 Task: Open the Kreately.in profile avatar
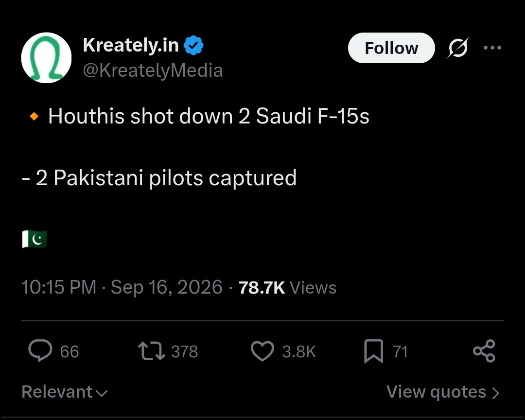pos(46,58)
